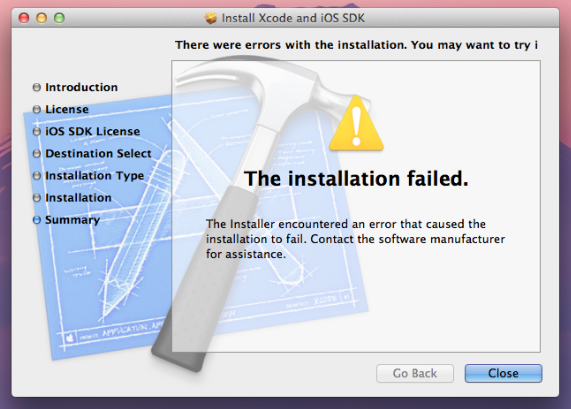The height and width of the screenshot is (409, 571).
Task: Click the green zoom window button
Action: pyautogui.click(x=59, y=18)
